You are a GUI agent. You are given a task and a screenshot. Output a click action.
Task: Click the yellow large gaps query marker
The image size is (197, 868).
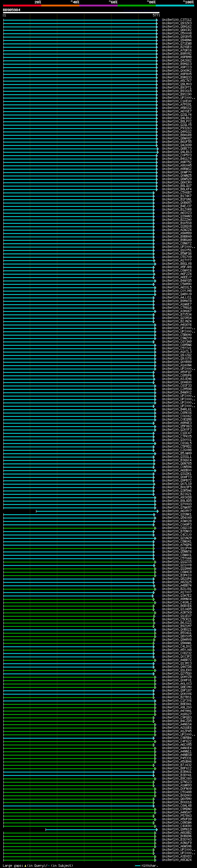25,866
